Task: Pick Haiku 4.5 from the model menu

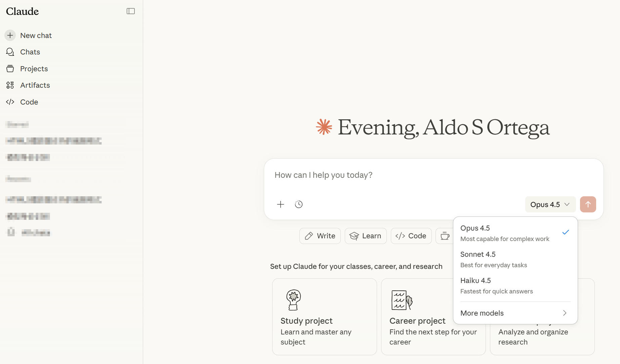Action: click(515, 285)
